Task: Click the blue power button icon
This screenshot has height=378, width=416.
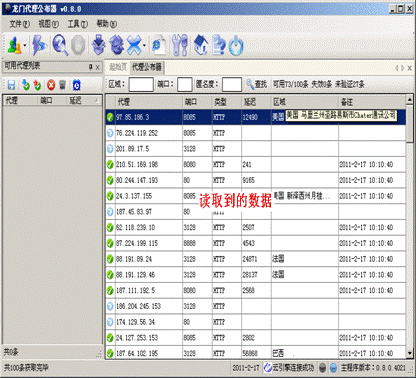Action: 236,46
